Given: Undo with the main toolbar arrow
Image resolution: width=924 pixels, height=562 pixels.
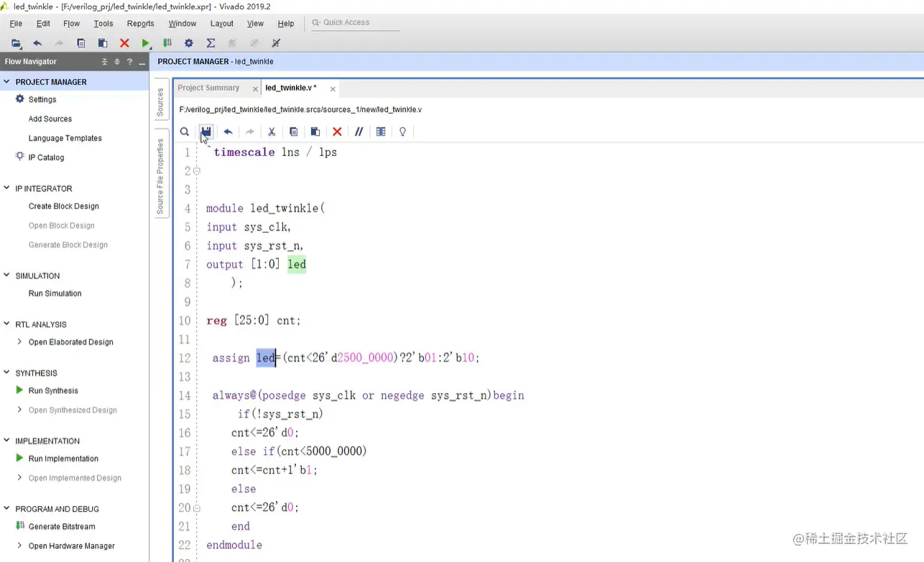Looking at the screenshot, I should (x=37, y=43).
